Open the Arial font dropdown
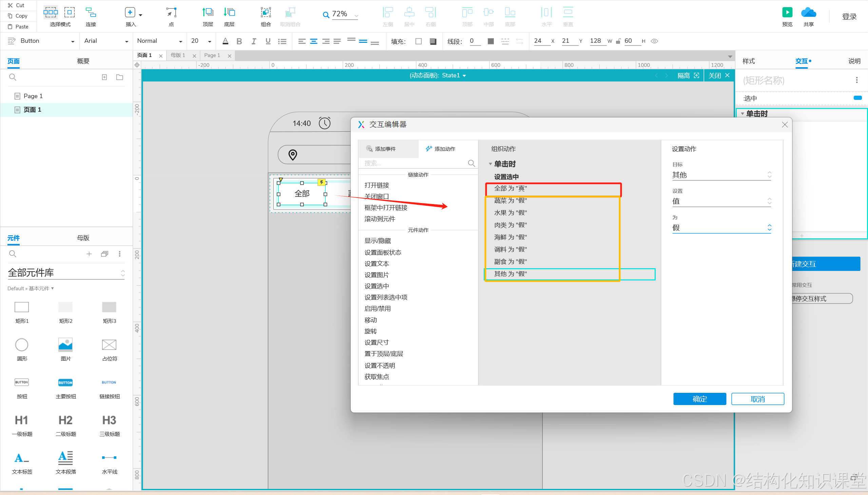Image resolution: width=868 pixels, height=495 pixels. pos(126,41)
